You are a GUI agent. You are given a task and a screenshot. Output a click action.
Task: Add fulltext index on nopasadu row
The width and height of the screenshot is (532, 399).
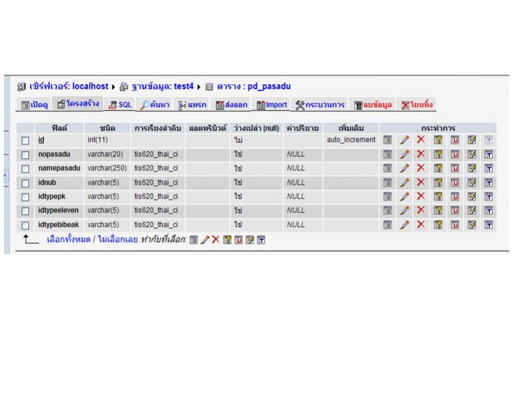(489, 155)
